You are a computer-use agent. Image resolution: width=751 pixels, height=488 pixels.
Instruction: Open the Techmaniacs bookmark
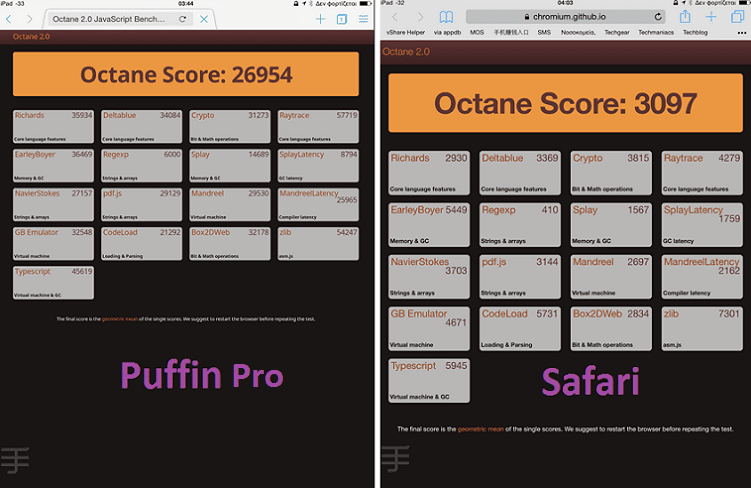(x=656, y=33)
